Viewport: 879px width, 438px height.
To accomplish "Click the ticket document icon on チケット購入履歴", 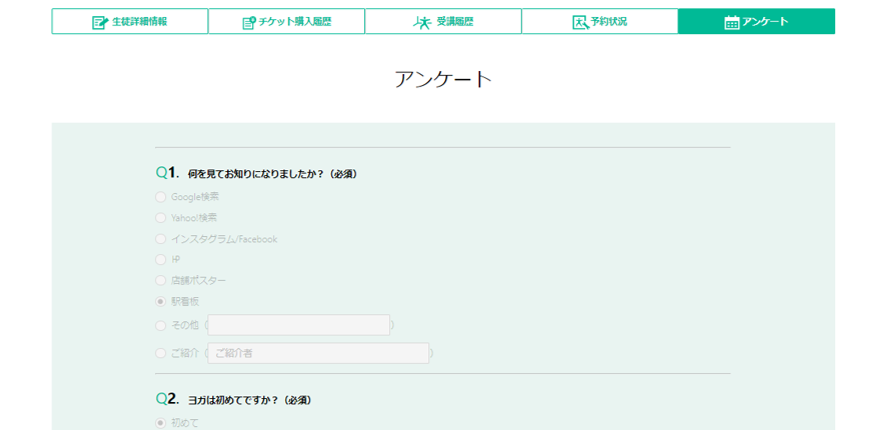I will coord(249,22).
